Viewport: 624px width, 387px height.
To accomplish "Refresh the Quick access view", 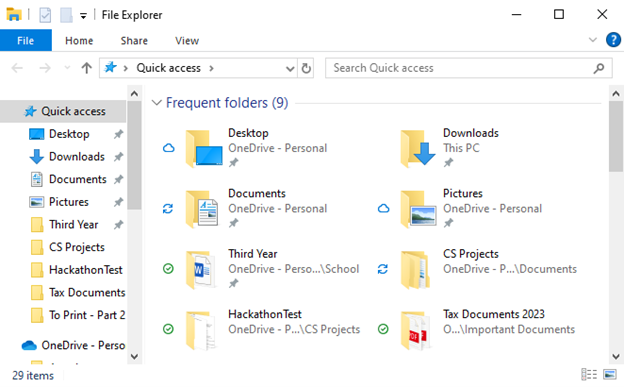I will (x=306, y=68).
